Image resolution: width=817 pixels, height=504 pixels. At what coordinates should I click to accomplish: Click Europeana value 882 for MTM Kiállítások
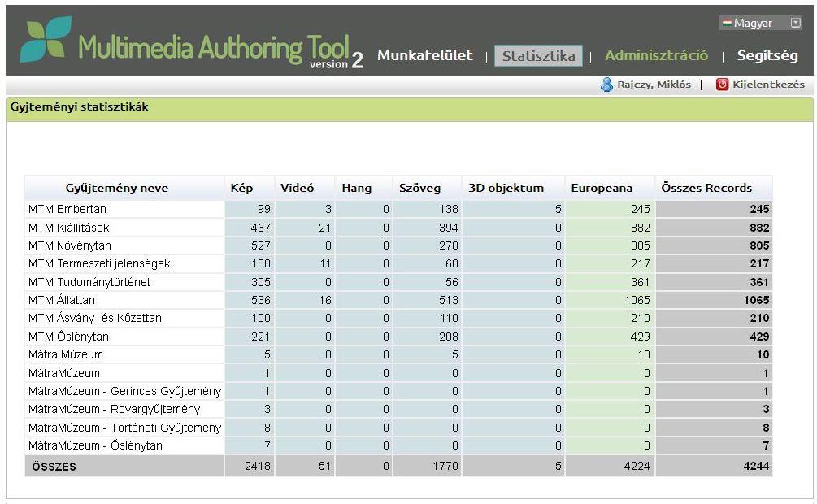pos(641,228)
